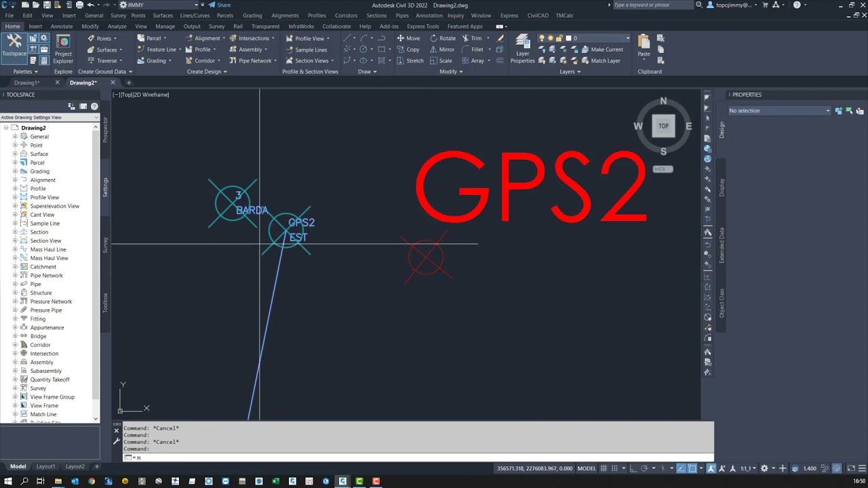The width and height of the screenshot is (868, 488).
Task: Click the Share button
Action: pos(219,5)
